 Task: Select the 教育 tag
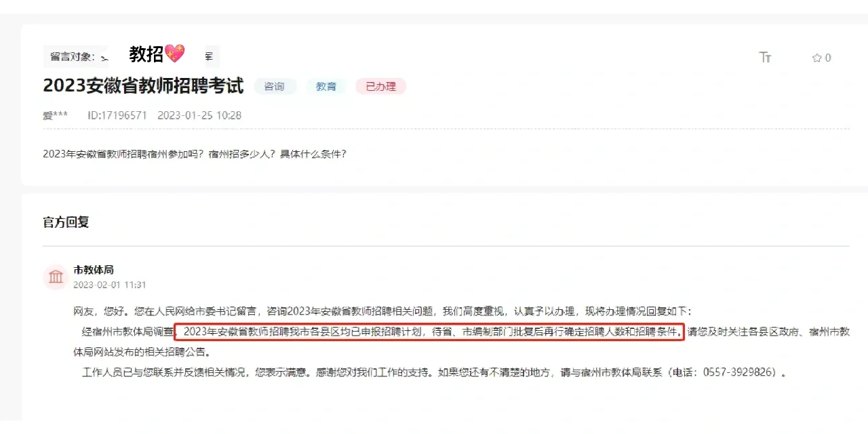(x=326, y=87)
